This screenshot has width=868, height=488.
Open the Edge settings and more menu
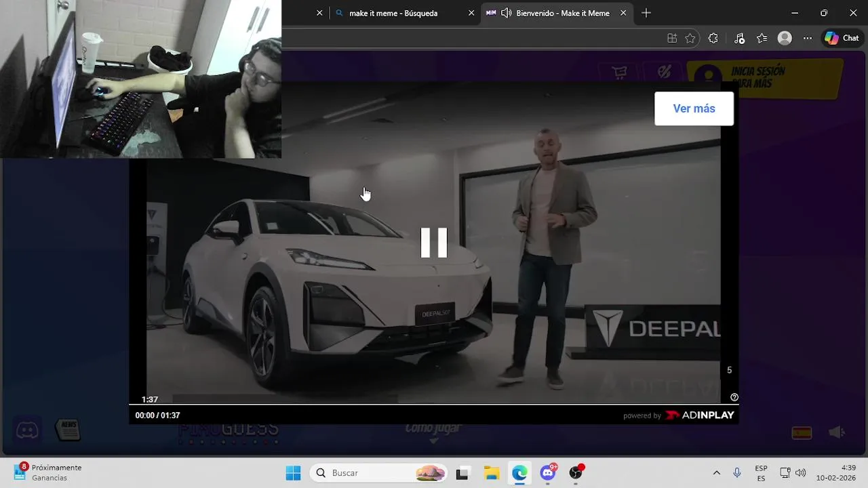[807, 39]
